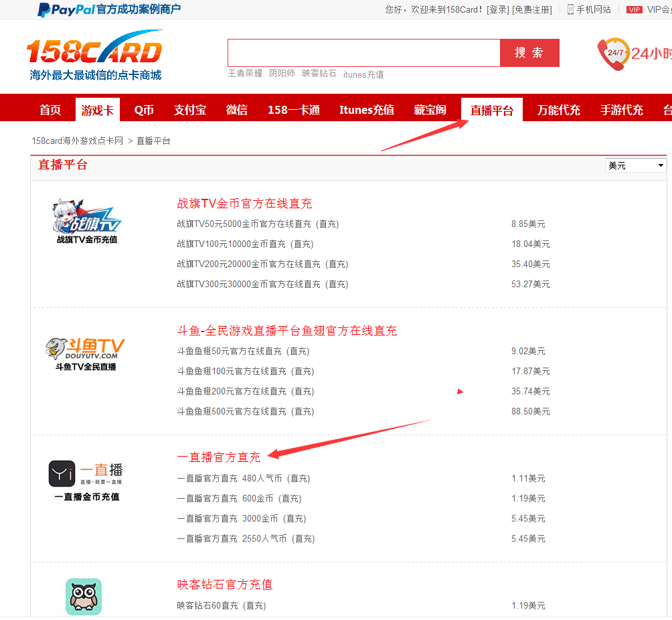The height and width of the screenshot is (620, 672).
Task: Click the 88.50美元 price
Action: (531, 412)
